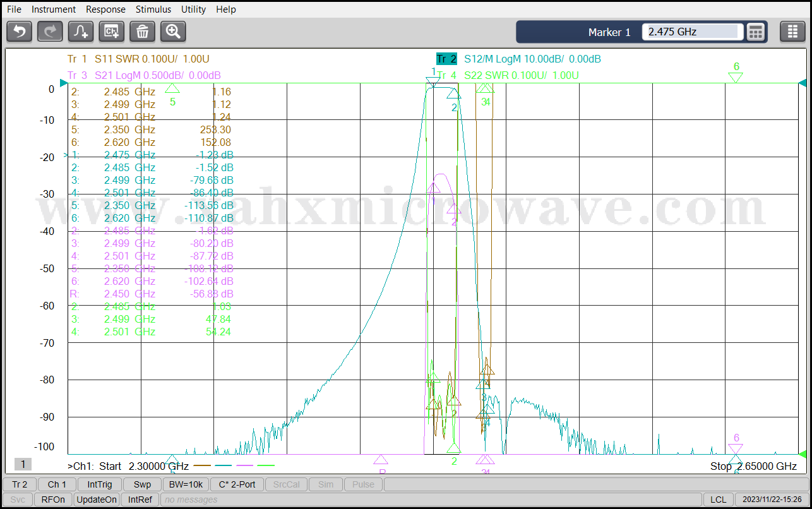
Task: Open the File menu
Action: [x=14, y=9]
